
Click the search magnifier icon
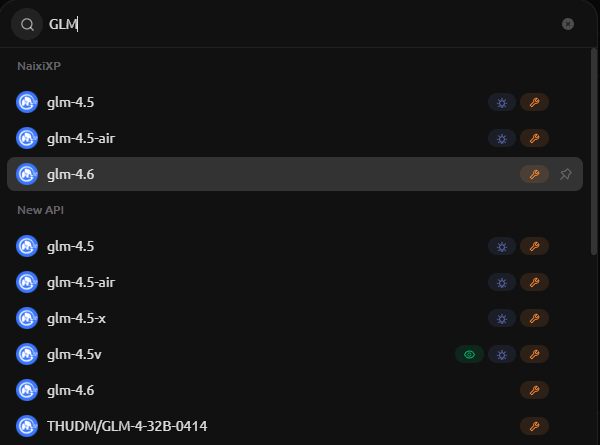coord(27,23)
